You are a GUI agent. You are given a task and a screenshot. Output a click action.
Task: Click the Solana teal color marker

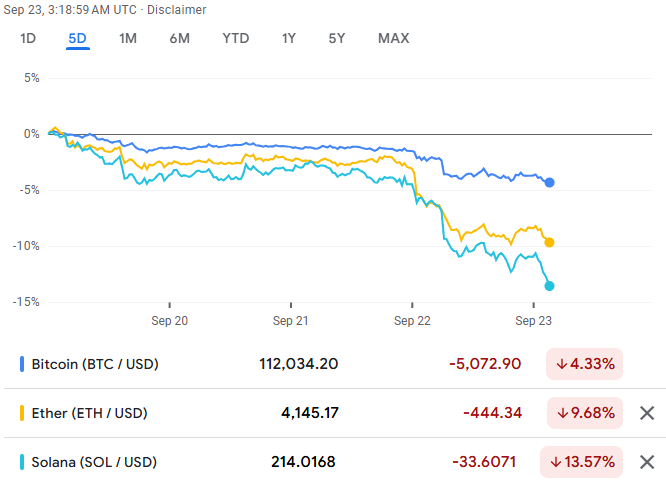click(22, 462)
